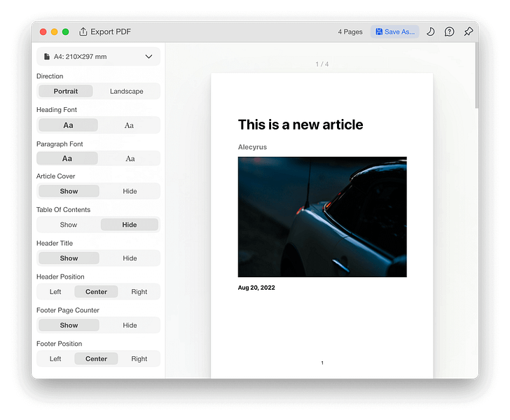
Task: Pin the window with pin icon
Action: [x=468, y=31]
